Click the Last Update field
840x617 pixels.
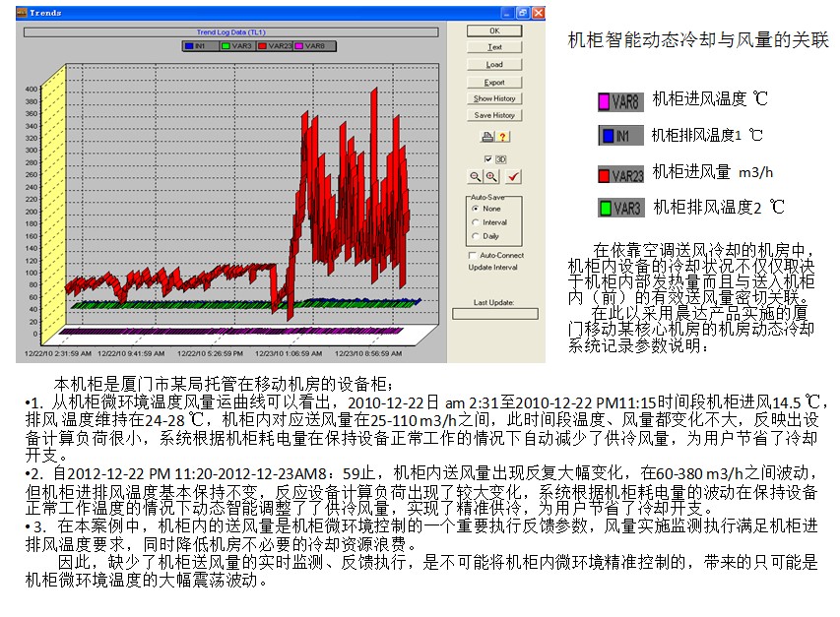click(495, 314)
